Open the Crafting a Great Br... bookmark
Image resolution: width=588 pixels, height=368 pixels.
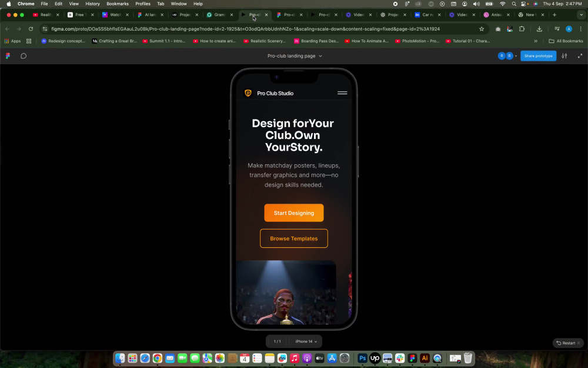pyautogui.click(x=115, y=41)
